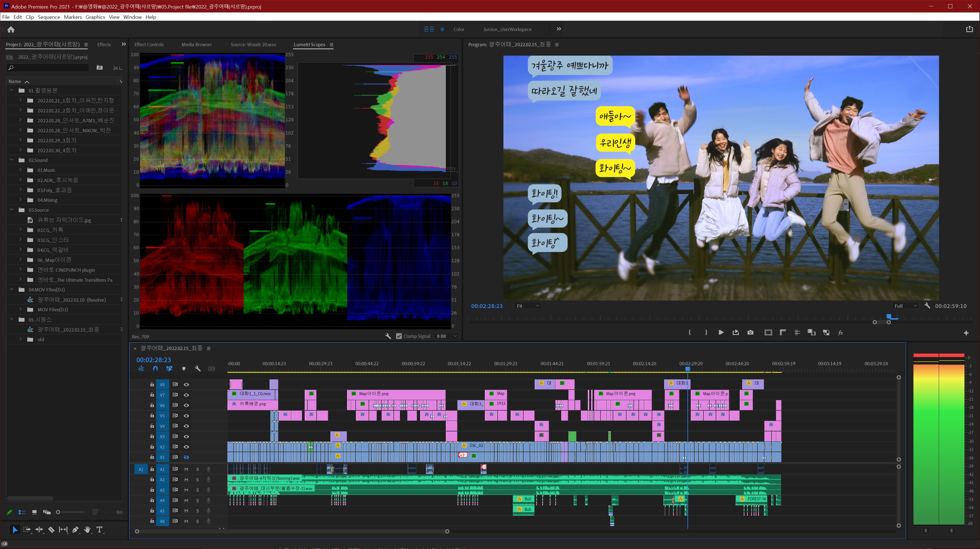Toggle Snap in Timeline magnet icon
The image size is (980, 549).
tap(155, 368)
